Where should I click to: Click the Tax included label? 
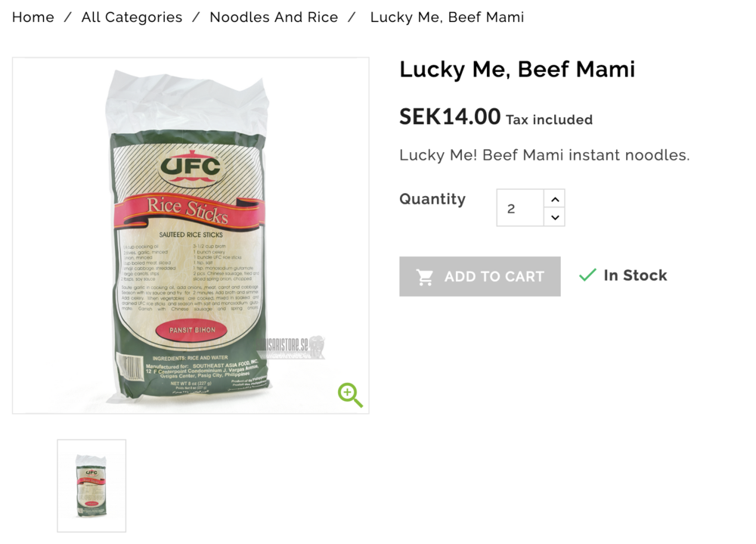549,120
